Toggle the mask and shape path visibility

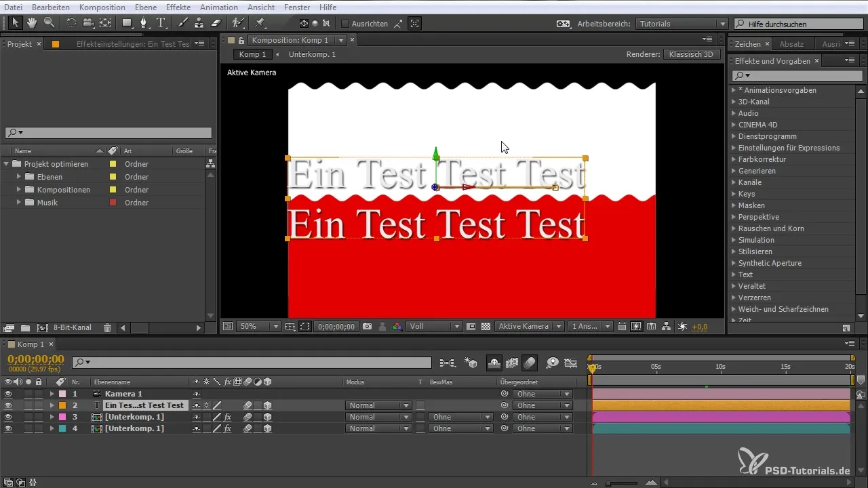[305, 326]
